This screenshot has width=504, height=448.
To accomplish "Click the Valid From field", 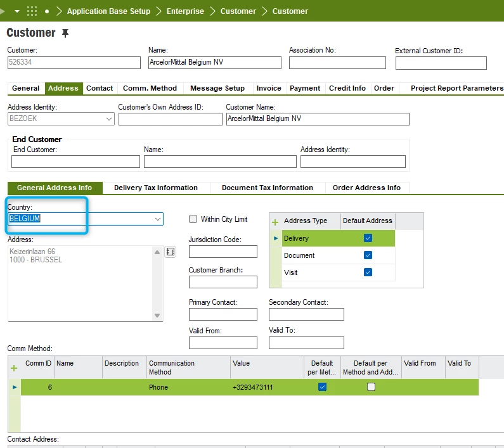I will tap(223, 343).
